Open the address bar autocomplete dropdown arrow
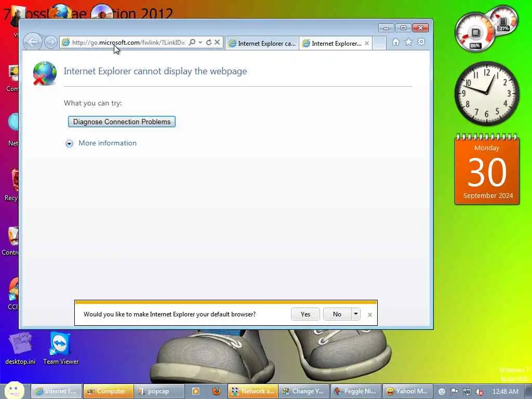The width and height of the screenshot is (532, 399). click(200, 42)
